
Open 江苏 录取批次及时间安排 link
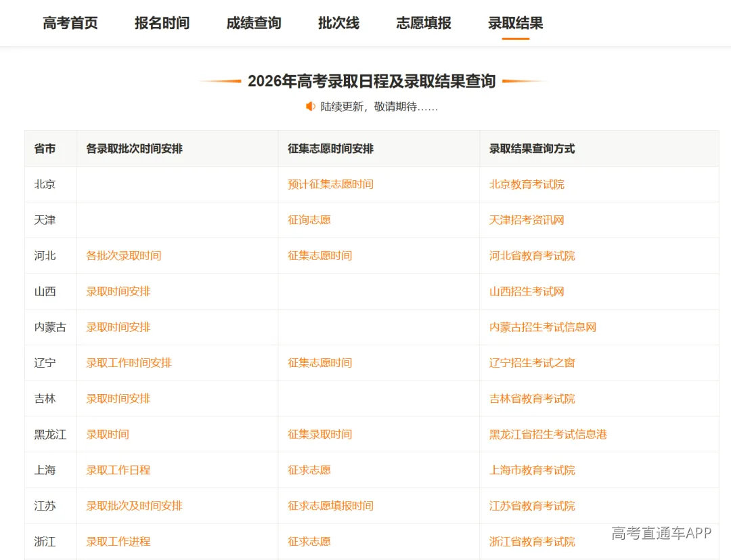[134, 506]
